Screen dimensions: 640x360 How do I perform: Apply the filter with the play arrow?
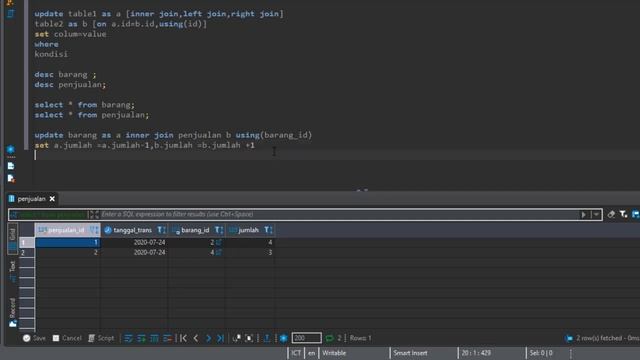click(584, 214)
